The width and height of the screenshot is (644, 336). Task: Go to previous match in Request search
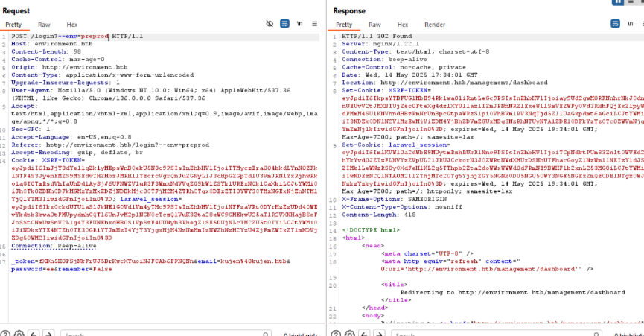[34, 331]
